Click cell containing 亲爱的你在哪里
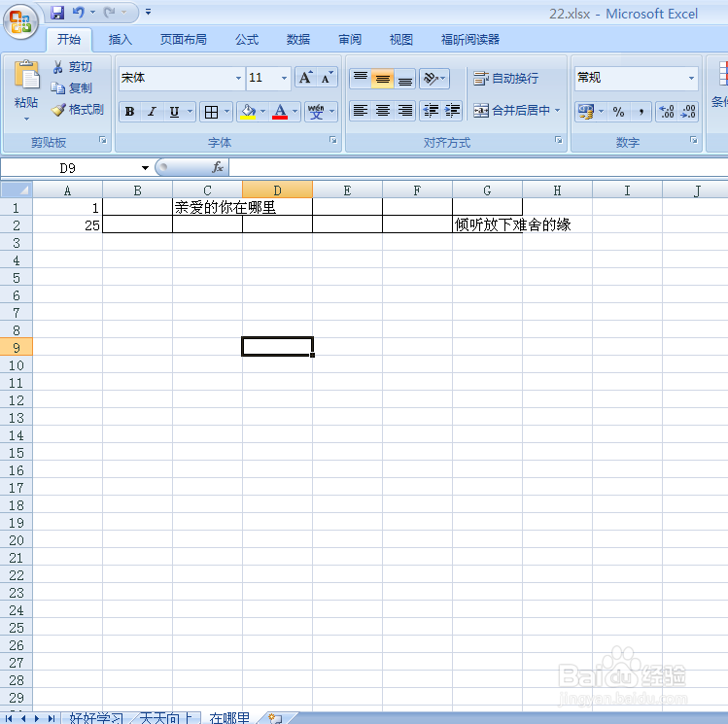Viewport: 728px width, 724px height. 208,207
